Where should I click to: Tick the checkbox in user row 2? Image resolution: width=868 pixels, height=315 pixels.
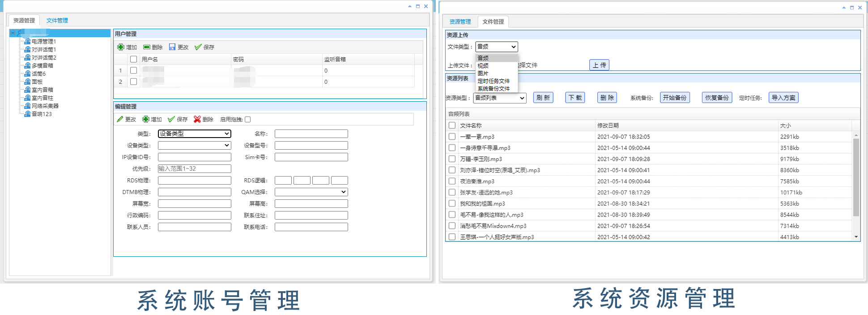click(x=133, y=82)
